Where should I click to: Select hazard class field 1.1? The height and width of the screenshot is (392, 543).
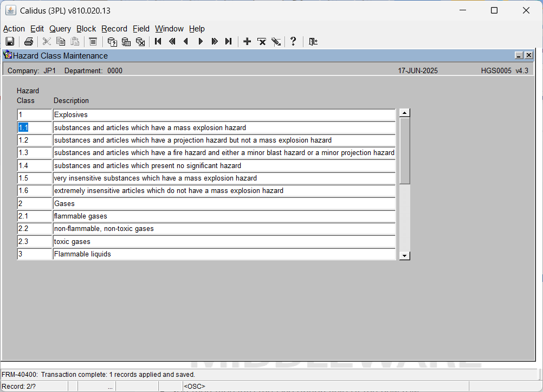pos(34,127)
